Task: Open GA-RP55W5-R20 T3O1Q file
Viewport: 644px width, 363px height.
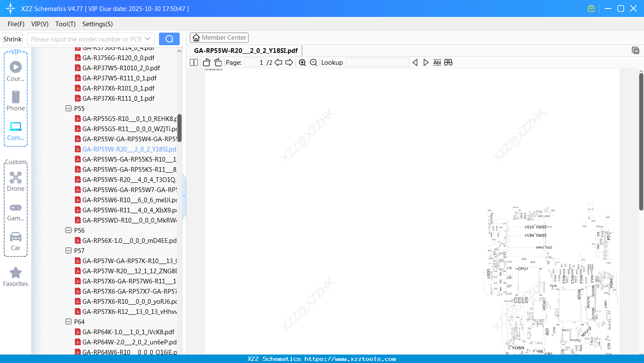Action: [x=126, y=179]
